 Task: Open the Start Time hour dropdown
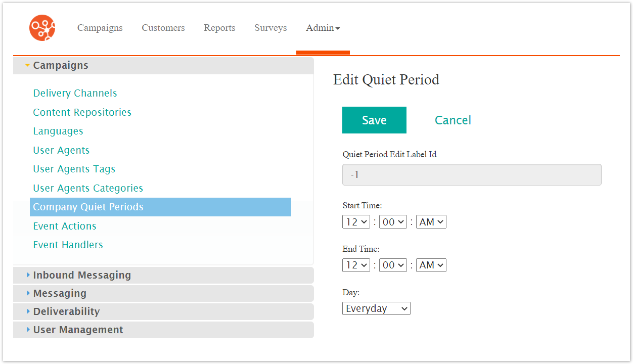tap(356, 221)
